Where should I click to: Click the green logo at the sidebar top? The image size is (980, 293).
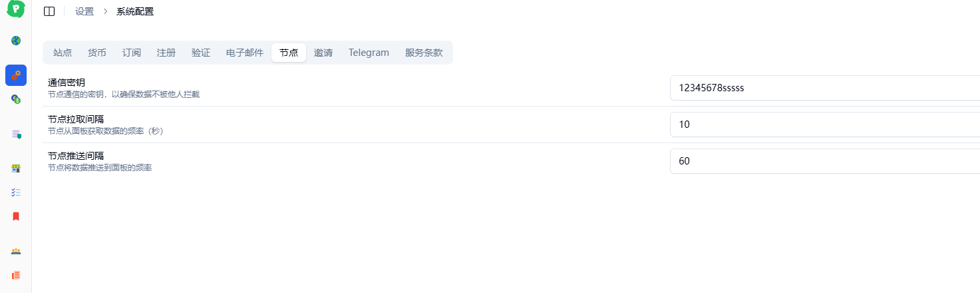(x=15, y=9)
